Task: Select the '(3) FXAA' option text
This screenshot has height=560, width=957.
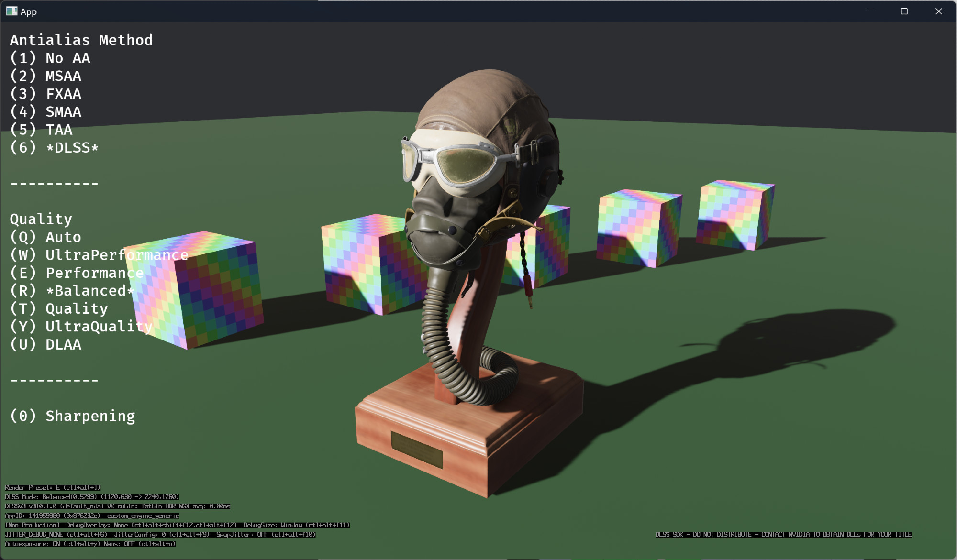Action: click(x=46, y=94)
